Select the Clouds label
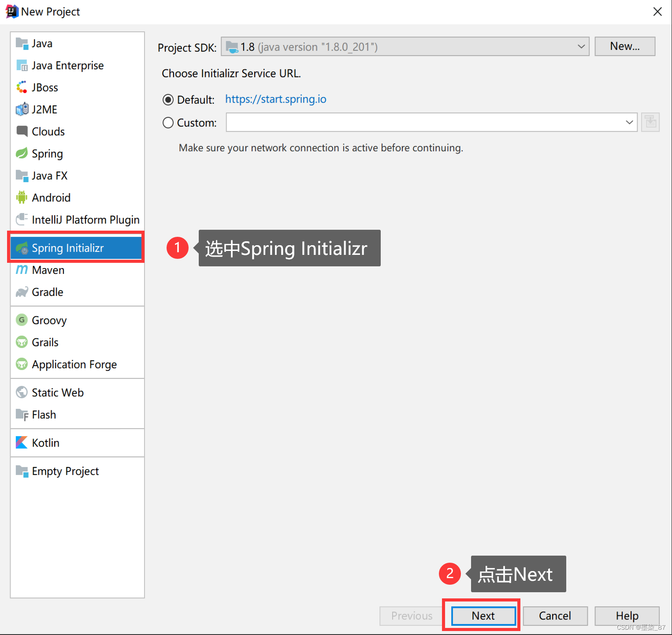The width and height of the screenshot is (672, 635). coord(48,132)
